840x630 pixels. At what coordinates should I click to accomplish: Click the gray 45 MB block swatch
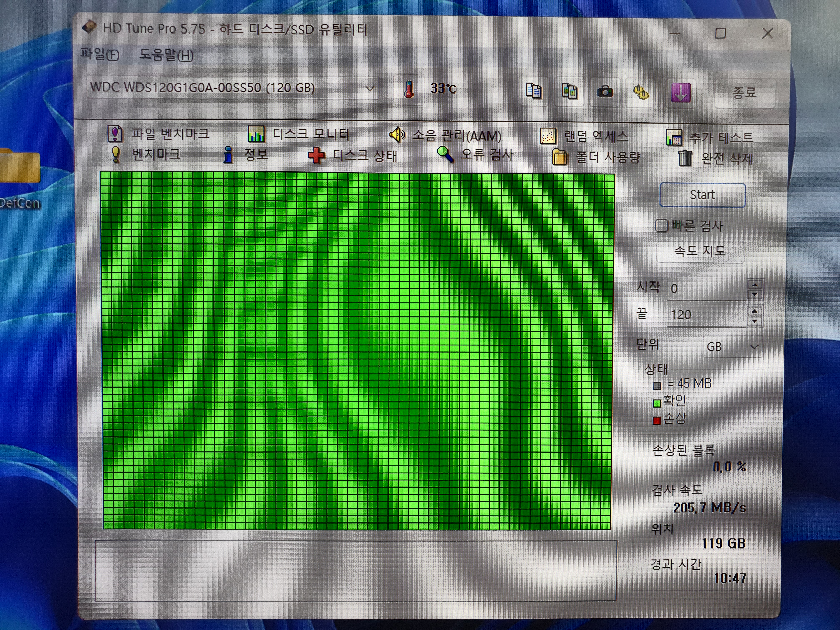[657, 386]
